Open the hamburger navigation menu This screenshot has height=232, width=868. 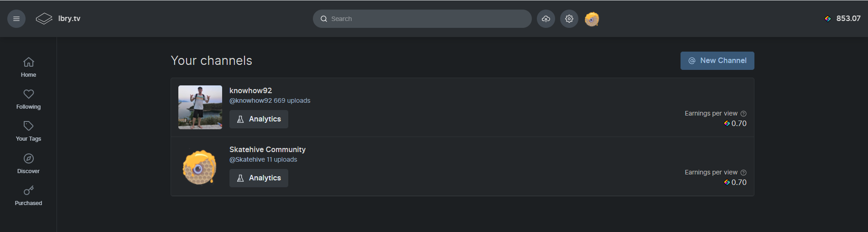click(x=16, y=19)
